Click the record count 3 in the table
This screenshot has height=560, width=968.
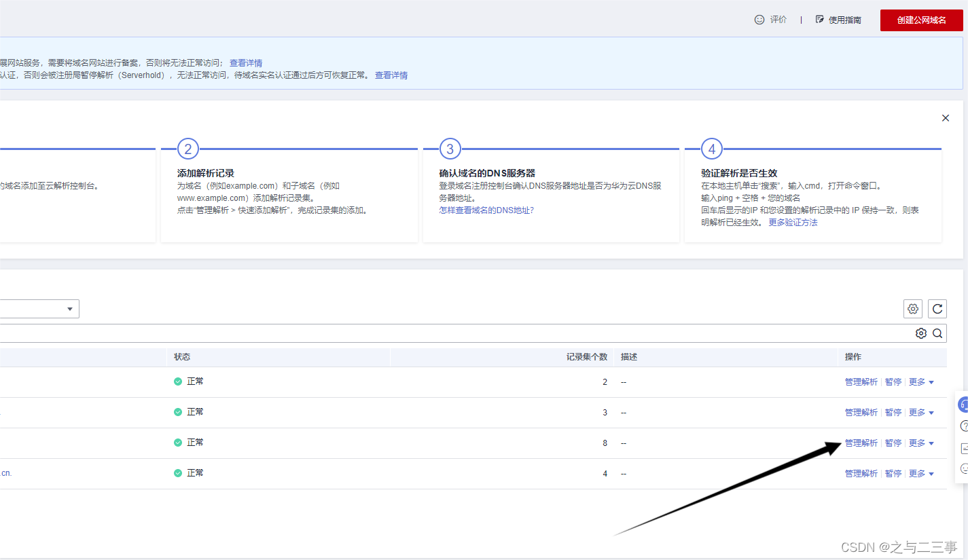[x=605, y=413]
